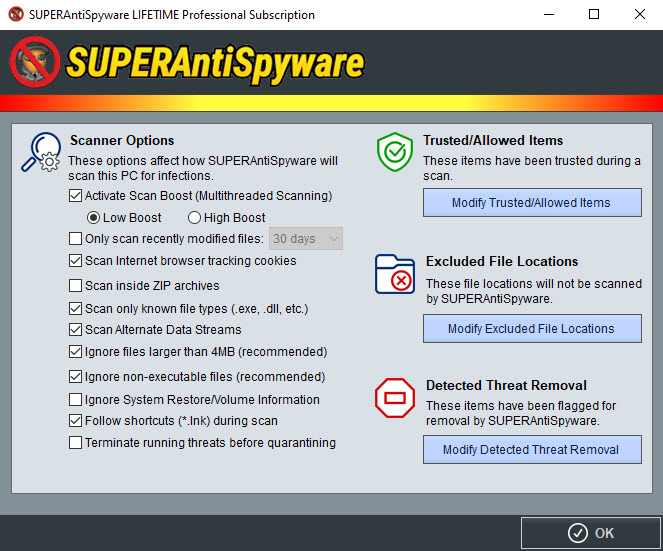This screenshot has height=551, width=663.
Task: Click the red Detected Threat Removal stop icon
Action: click(x=395, y=398)
